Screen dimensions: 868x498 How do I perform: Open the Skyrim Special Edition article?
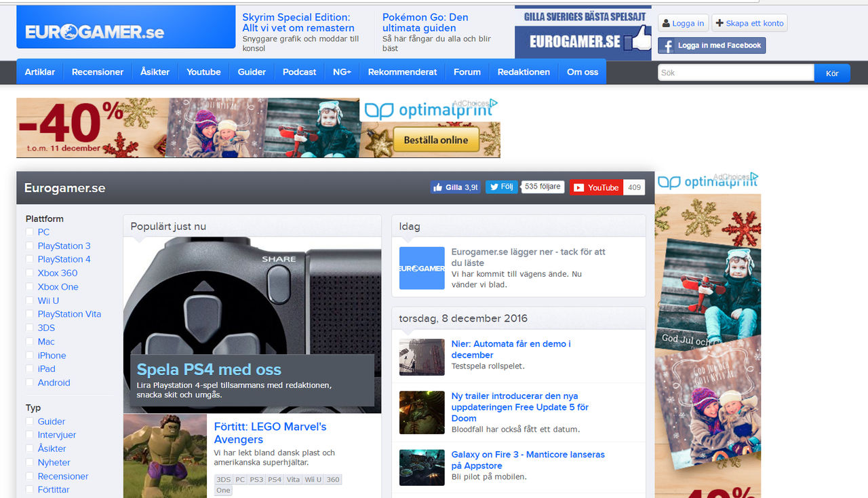click(x=297, y=23)
